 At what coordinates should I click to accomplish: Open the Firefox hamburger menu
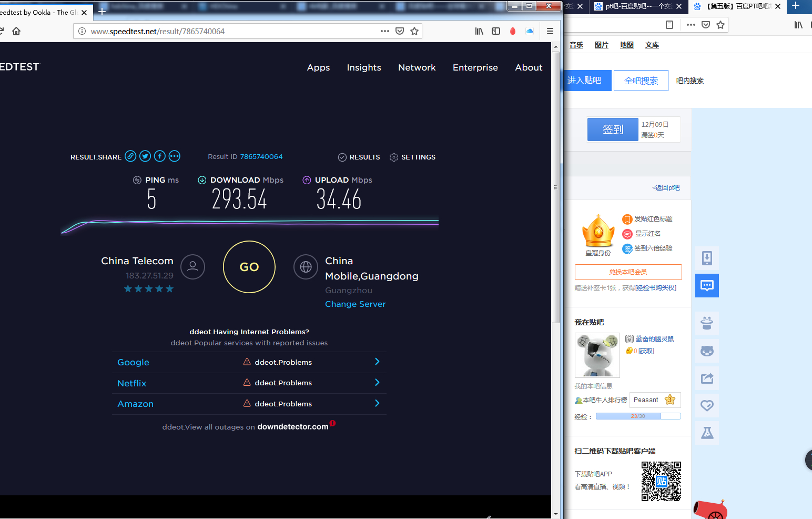click(550, 31)
